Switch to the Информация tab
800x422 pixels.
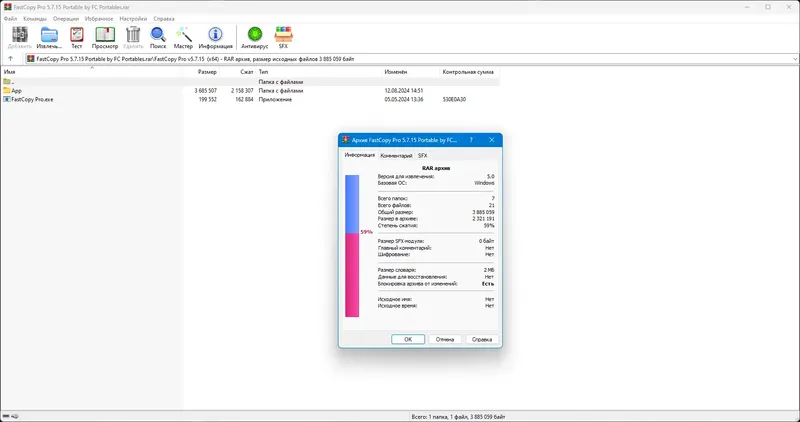pyautogui.click(x=360, y=155)
